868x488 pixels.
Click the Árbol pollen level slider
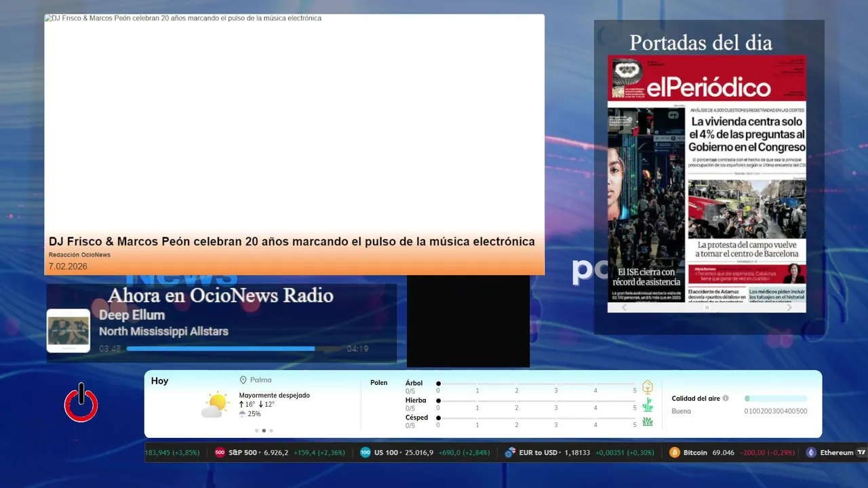pyautogui.click(x=537, y=384)
